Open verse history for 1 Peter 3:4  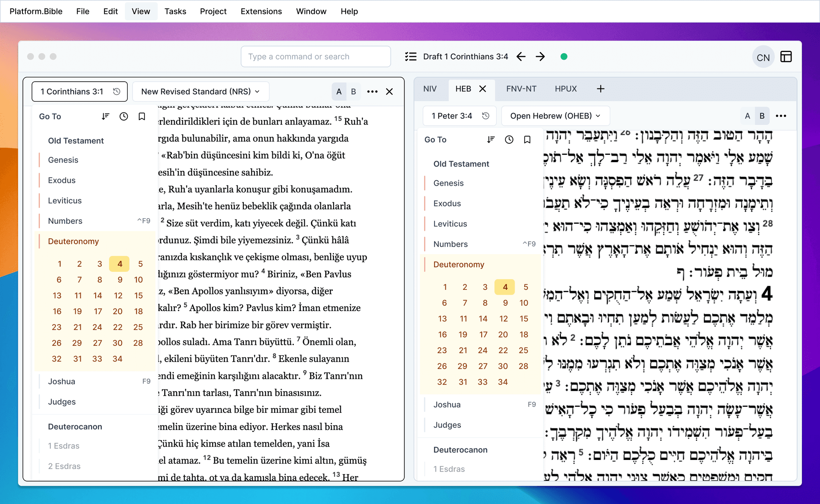click(486, 116)
